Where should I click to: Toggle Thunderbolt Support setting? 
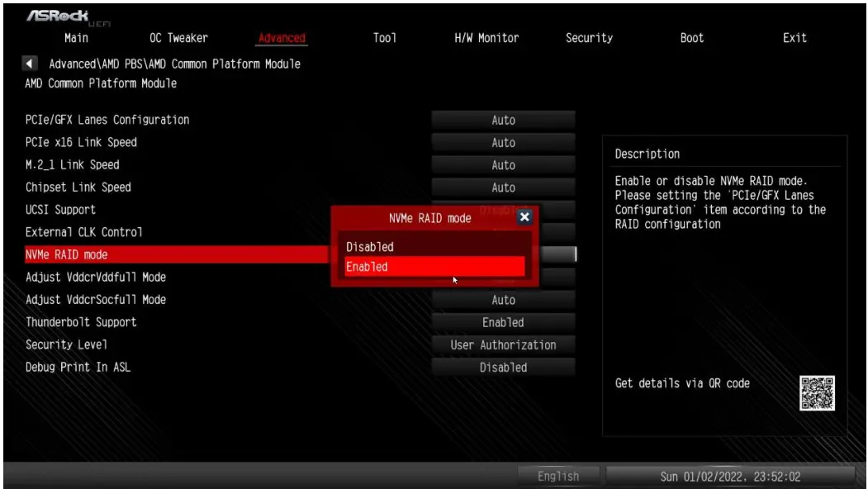click(x=503, y=322)
